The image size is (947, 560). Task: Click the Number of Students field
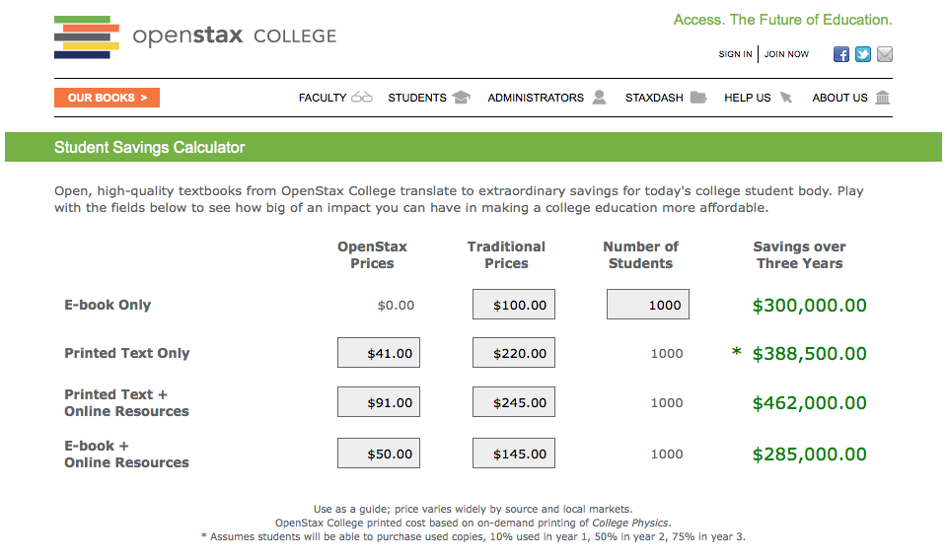pos(648,305)
